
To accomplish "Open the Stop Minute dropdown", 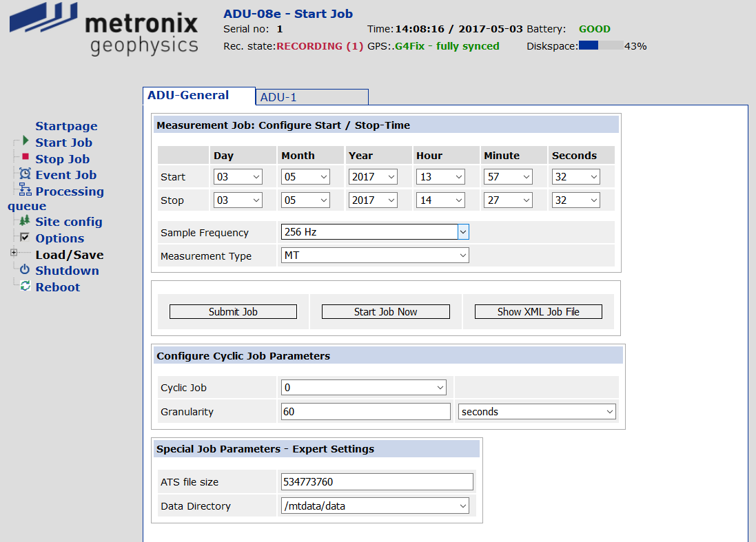I will coord(508,200).
